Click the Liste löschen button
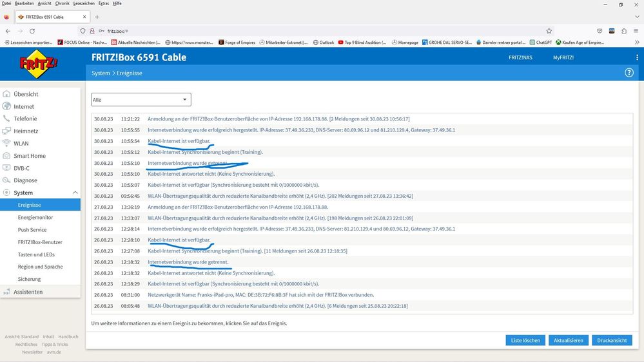Screen dimensions: 644x362 (525, 340)
